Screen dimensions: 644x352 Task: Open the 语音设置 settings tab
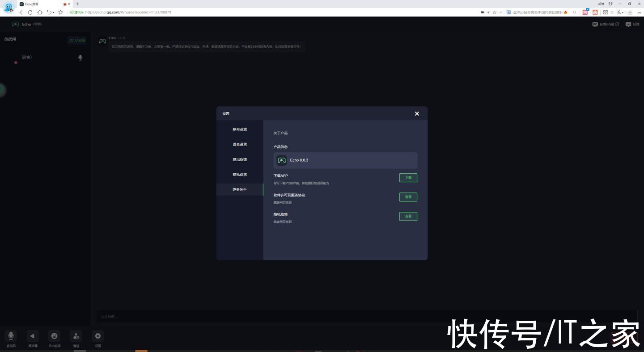[x=240, y=144]
